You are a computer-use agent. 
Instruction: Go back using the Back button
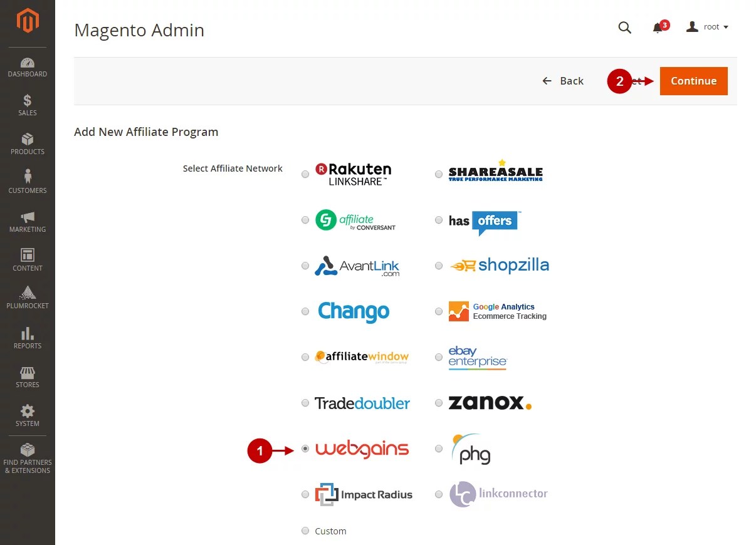point(562,81)
